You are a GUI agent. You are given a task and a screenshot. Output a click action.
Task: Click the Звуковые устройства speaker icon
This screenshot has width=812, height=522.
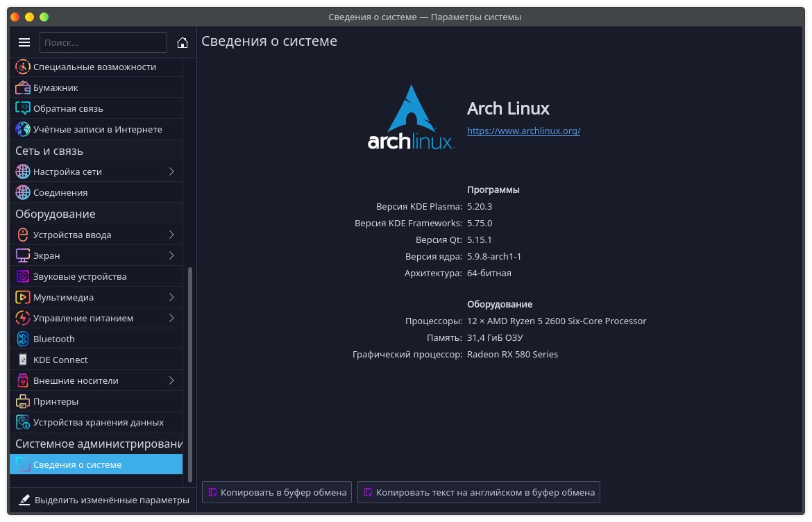(22, 276)
